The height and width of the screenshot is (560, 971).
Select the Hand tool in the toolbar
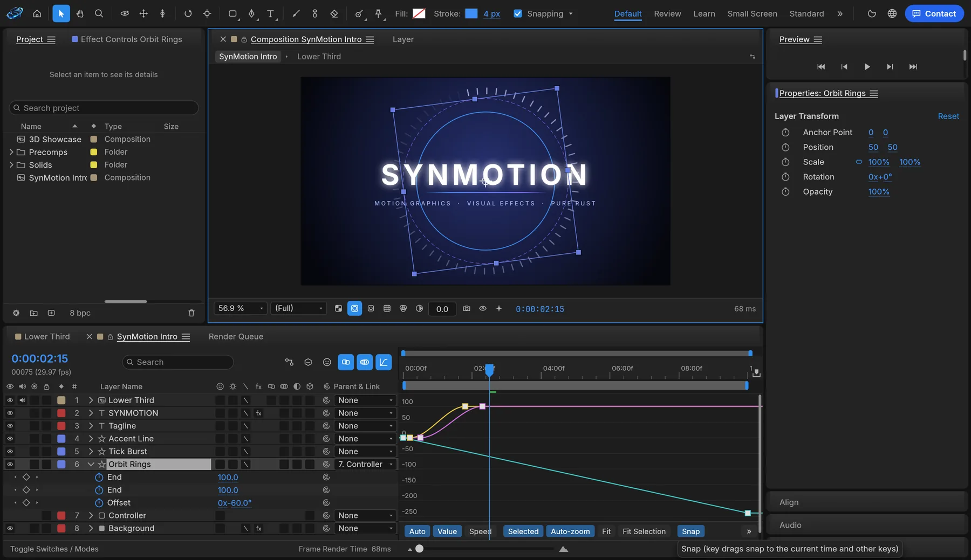[80, 13]
